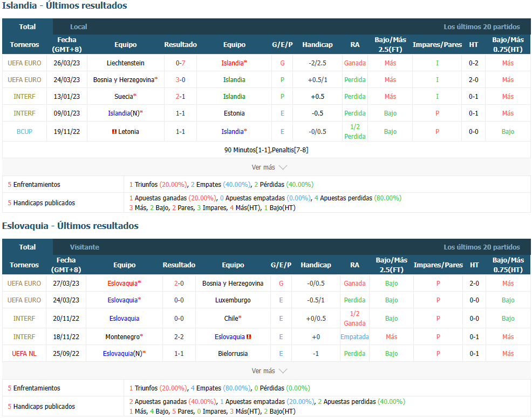Image resolution: width=532 pixels, height=418 pixels.
Task: Open Los últimos 20 partidos for Eslovaquia
Action: [x=481, y=247]
